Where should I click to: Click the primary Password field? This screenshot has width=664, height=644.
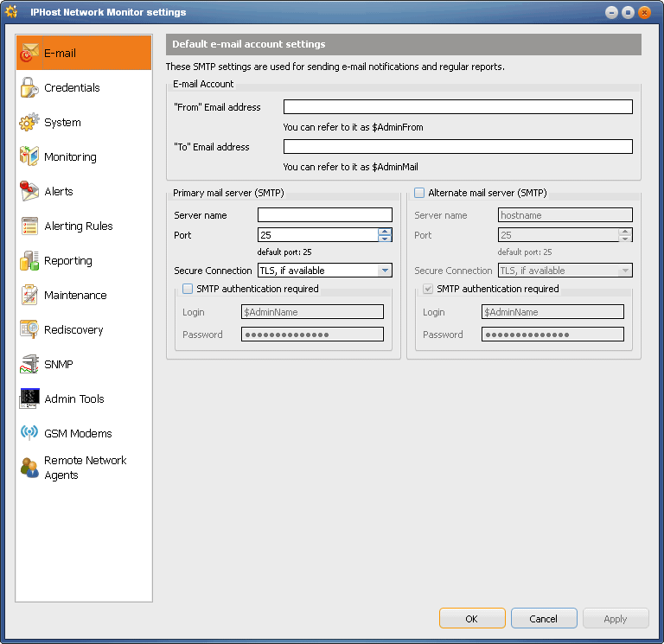click(x=312, y=334)
